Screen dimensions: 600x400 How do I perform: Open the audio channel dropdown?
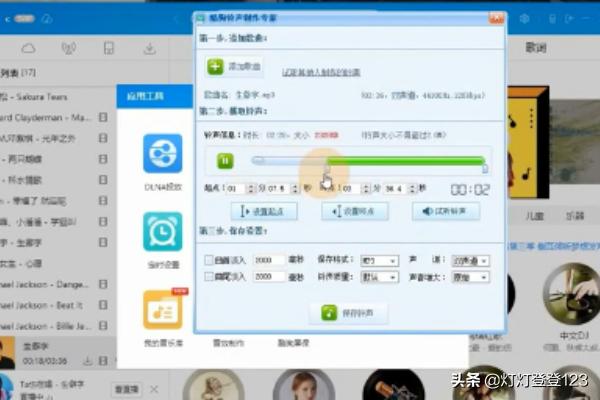coord(470,261)
